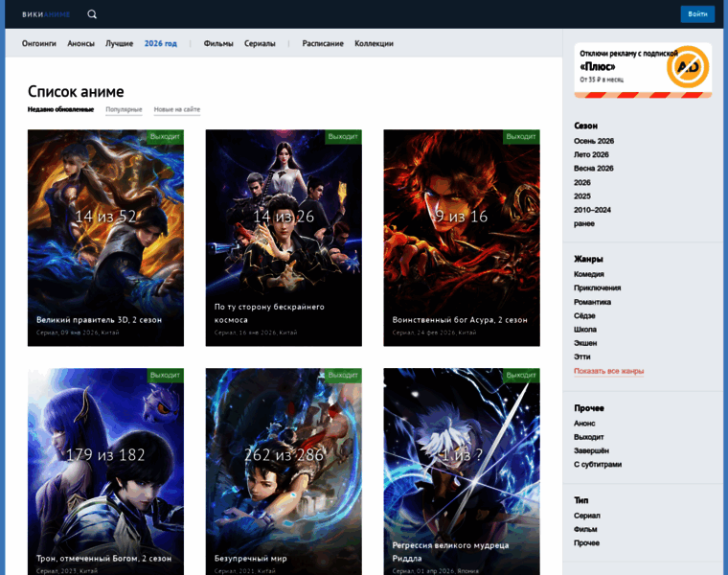Viewport: 728px width, 575px height.
Task: Select the Фильм type filter
Action: click(585, 529)
